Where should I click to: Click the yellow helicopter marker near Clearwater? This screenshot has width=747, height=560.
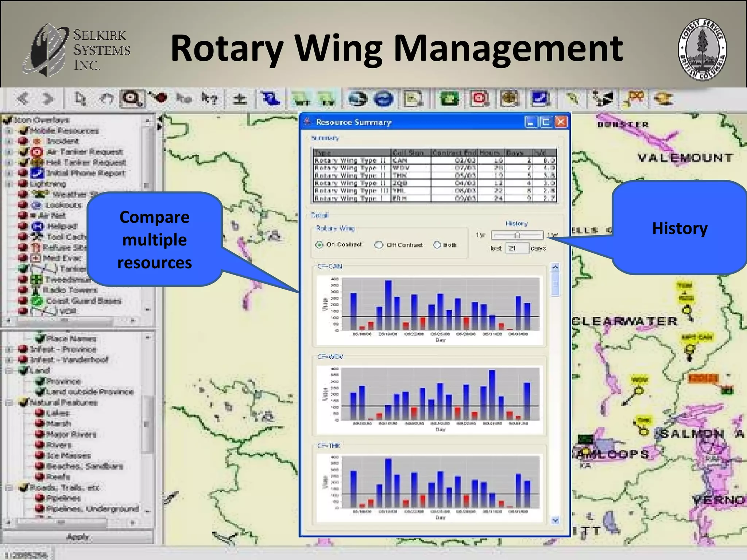tap(687, 310)
